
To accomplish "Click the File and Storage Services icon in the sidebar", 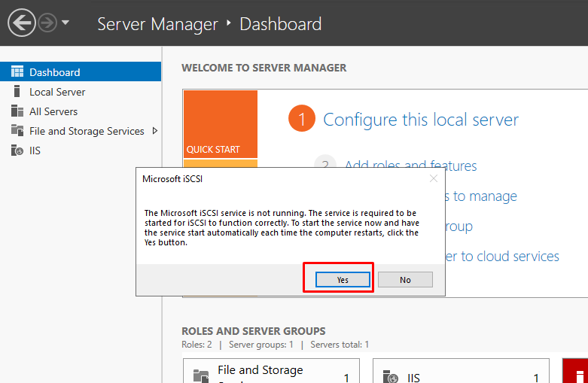I will coord(17,130).
